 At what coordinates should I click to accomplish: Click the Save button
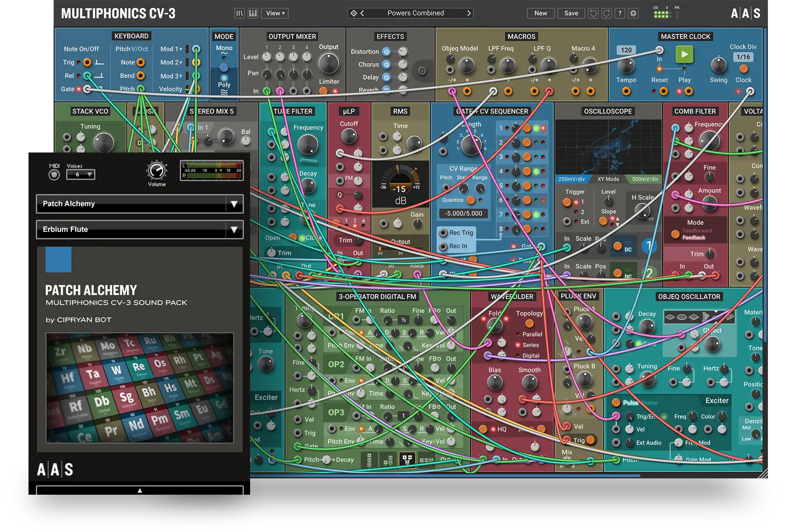[x=571, y=13]
